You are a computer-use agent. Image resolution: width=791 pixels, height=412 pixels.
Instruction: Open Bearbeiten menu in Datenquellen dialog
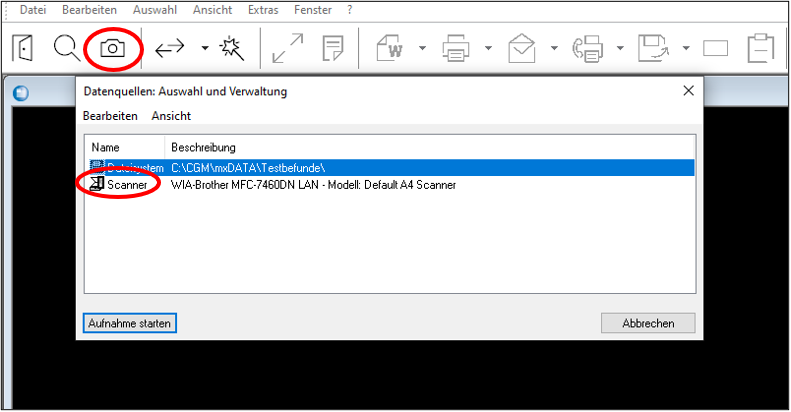click(110, 116)
